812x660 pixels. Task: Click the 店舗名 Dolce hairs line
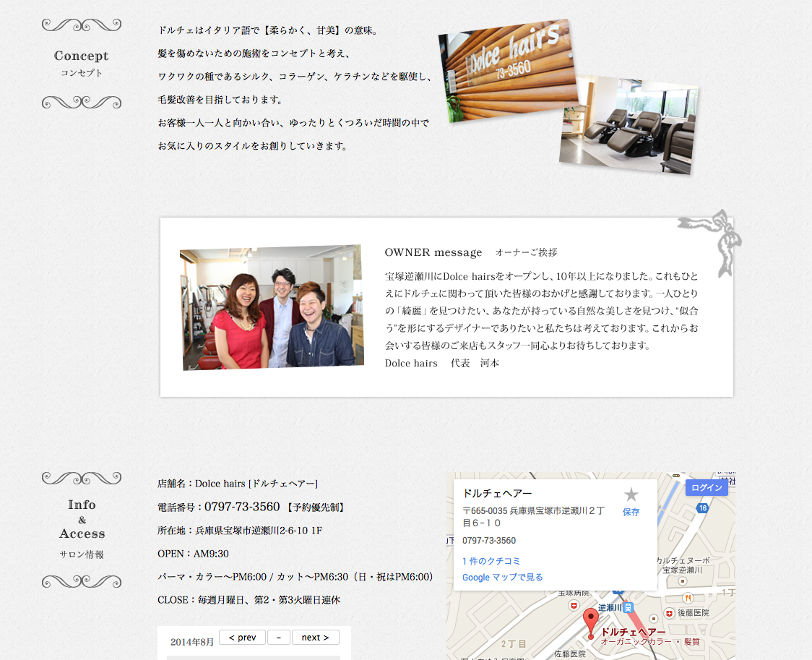pyautogui.click(x=238, y=484)
